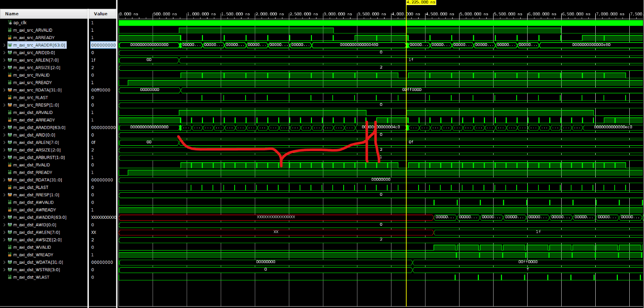Image resolution: width=644 pixels, height=308 pixels.
Task: Click the m_axi_src_ARREADY signal icon
Action: [10, 38]
